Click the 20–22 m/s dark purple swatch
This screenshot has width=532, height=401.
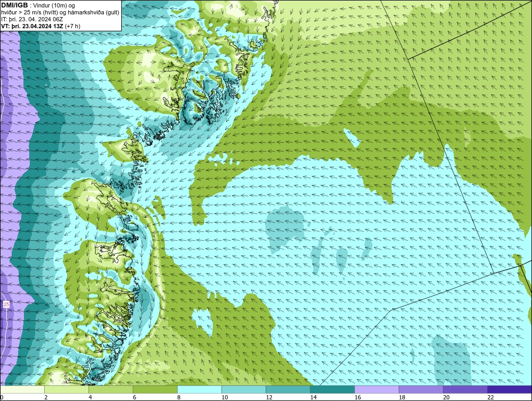tap(465, 389)
